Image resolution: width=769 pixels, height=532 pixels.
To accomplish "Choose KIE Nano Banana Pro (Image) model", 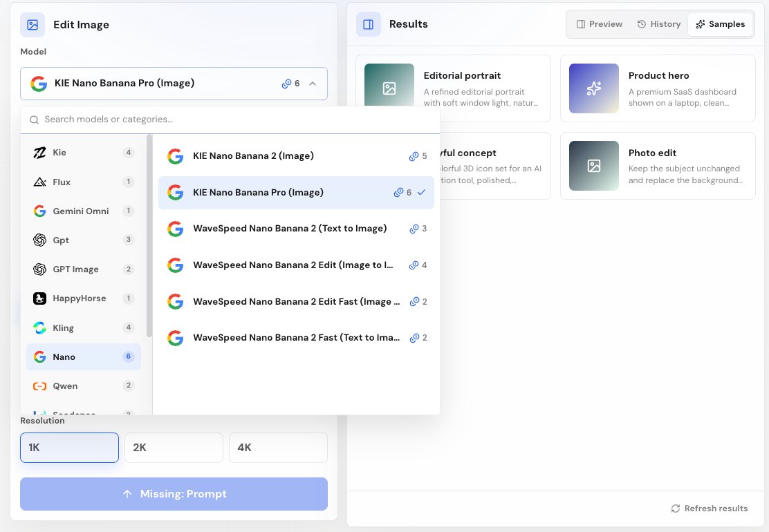I will coord(296,193).
